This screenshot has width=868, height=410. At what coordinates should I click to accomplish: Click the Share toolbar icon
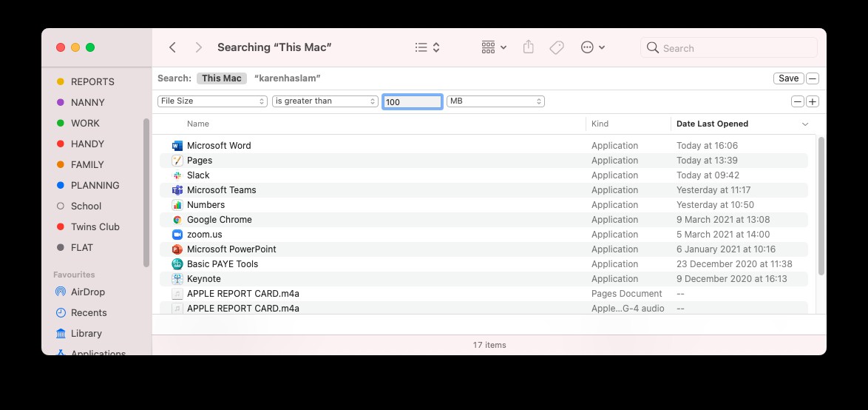(x=528, y=47)
